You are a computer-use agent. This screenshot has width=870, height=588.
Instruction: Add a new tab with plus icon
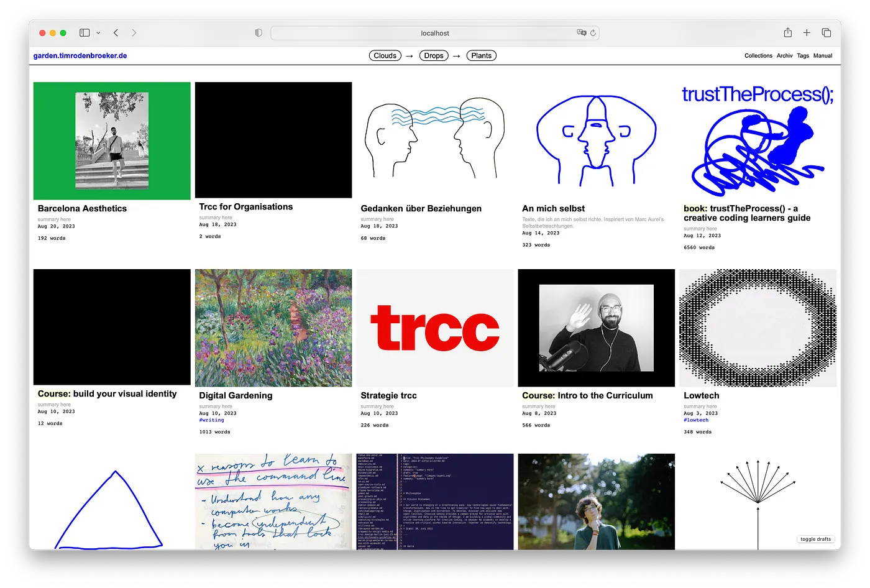(807, 33)
